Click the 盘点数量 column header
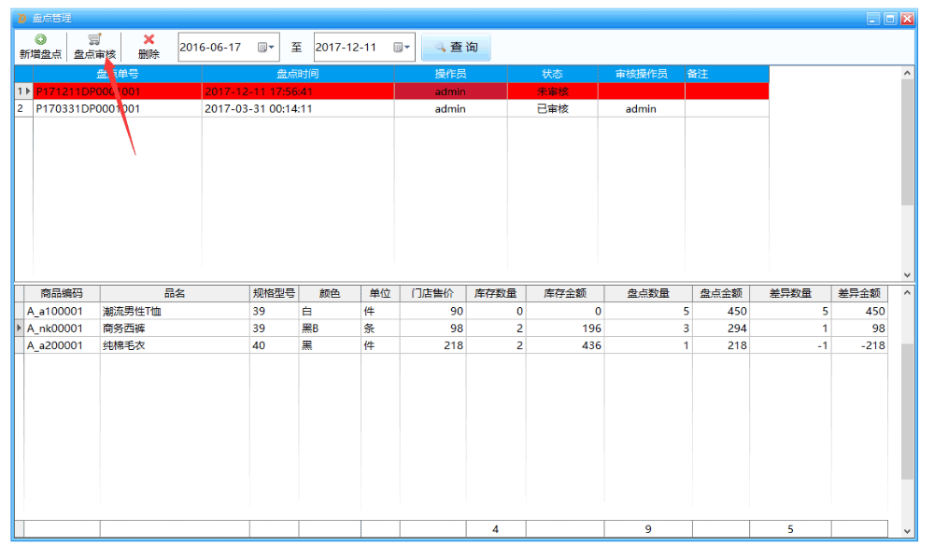This screenshot has height=560, width=934. click(x=648, y=293)
